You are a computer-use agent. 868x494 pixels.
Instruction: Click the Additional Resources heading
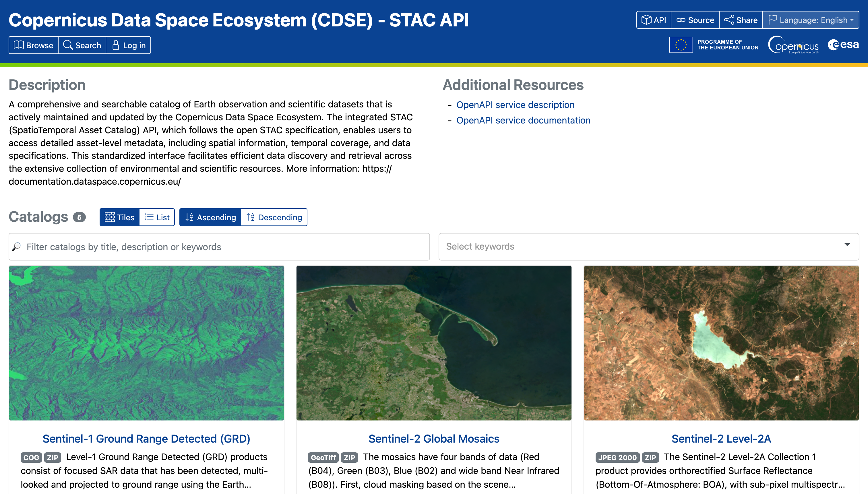coord(513,85)
